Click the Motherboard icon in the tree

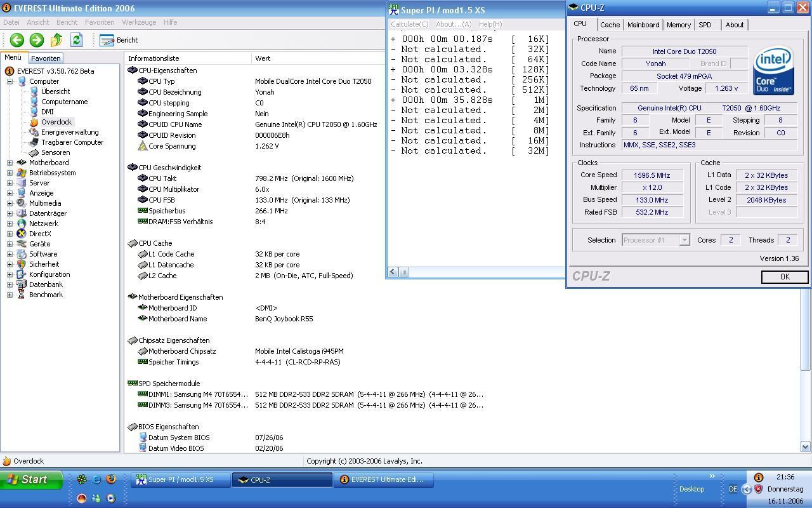point(22,163)
